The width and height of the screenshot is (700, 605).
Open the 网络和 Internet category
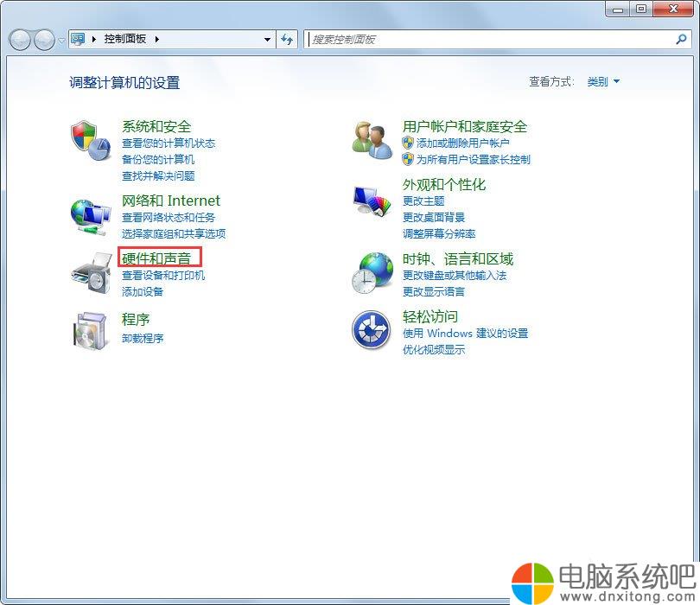(x=171, y=201)
